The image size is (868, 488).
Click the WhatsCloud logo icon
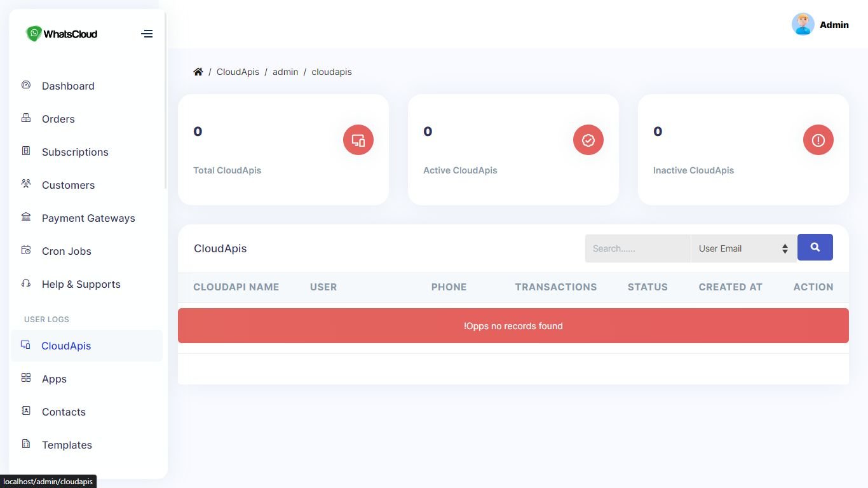34,33
